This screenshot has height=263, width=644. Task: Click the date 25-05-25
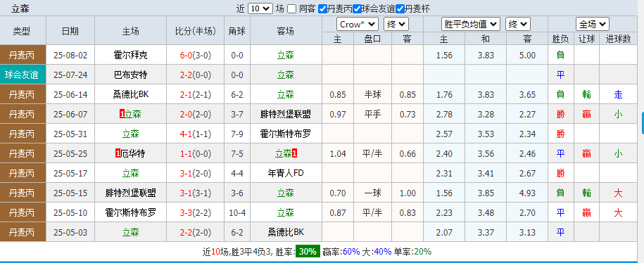70,153
